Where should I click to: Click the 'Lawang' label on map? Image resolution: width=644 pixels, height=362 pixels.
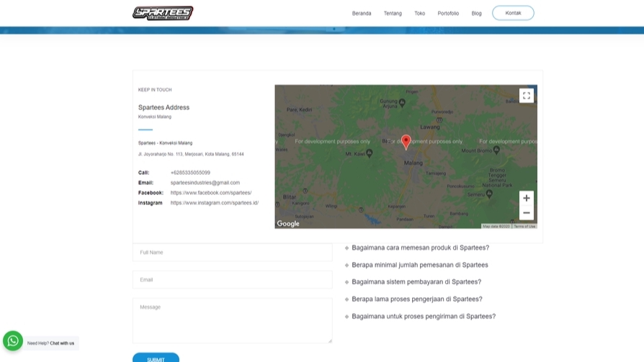pyautogui.click(x=430, y=127)
